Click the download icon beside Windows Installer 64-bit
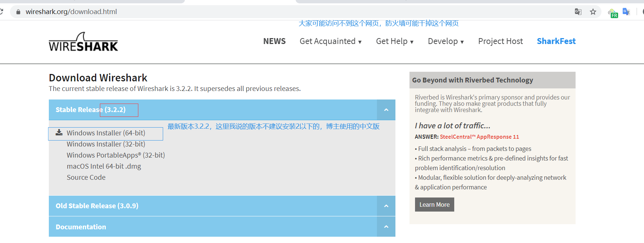The width and height of the screenshot is (644, 243). pyautogui.click(x=59, y=132)
